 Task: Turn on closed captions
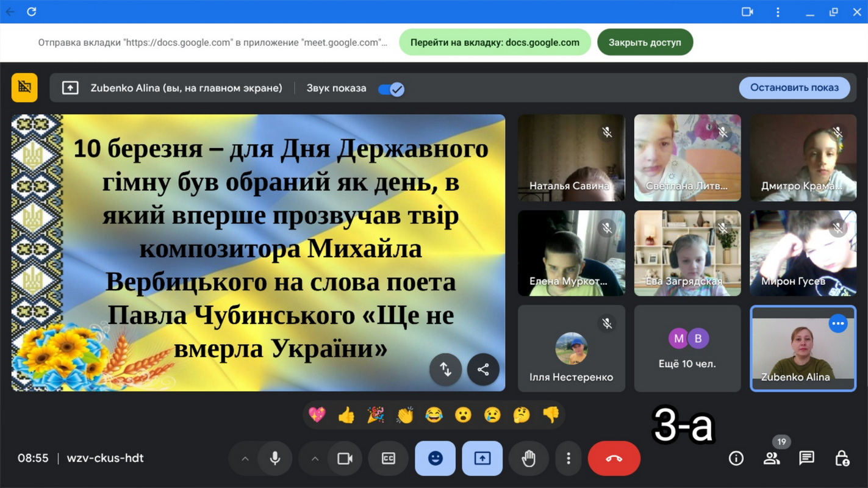click(389, 458)
